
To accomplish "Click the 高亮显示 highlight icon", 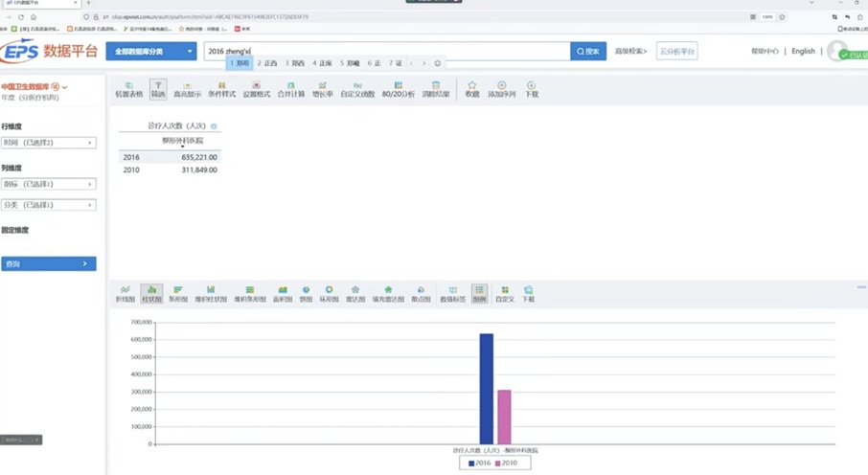I will click(x=187, y=89).
